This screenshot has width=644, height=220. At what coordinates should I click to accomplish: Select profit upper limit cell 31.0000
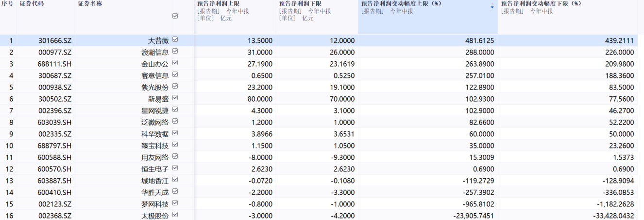pyautogui.click(x=260, y=52)
